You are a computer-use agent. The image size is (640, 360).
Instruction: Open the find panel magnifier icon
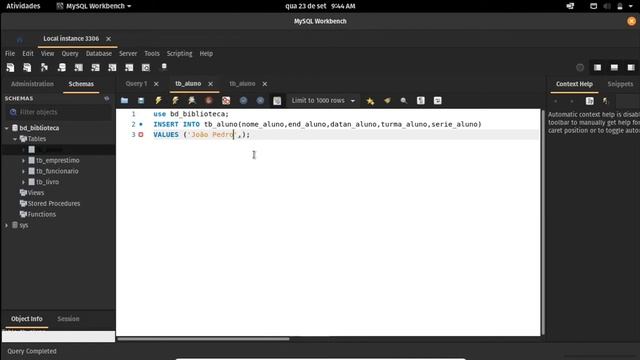(404, 100)
